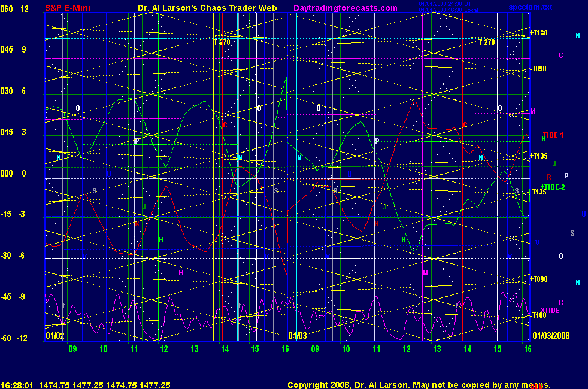Click gray S planet label right of chart
This screenshot has height=389, width=588.
pyautogui.click(x=572, y=233)
